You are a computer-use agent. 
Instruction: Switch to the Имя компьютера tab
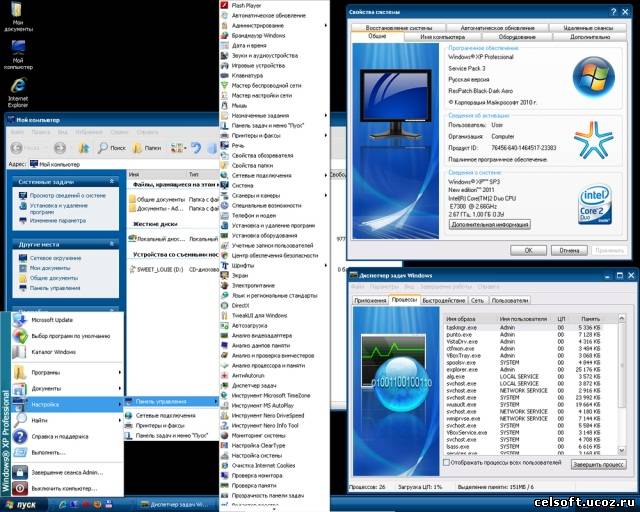click(x=442, y=37)
